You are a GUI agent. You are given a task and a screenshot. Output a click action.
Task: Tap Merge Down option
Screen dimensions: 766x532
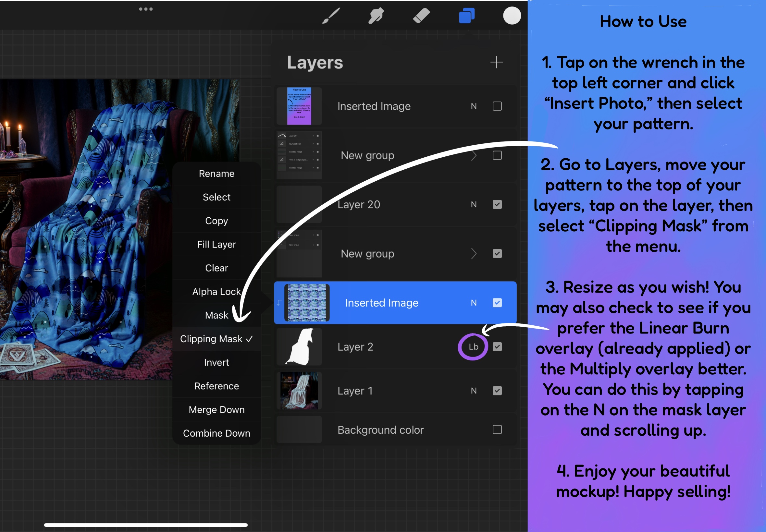click(216, 410)
